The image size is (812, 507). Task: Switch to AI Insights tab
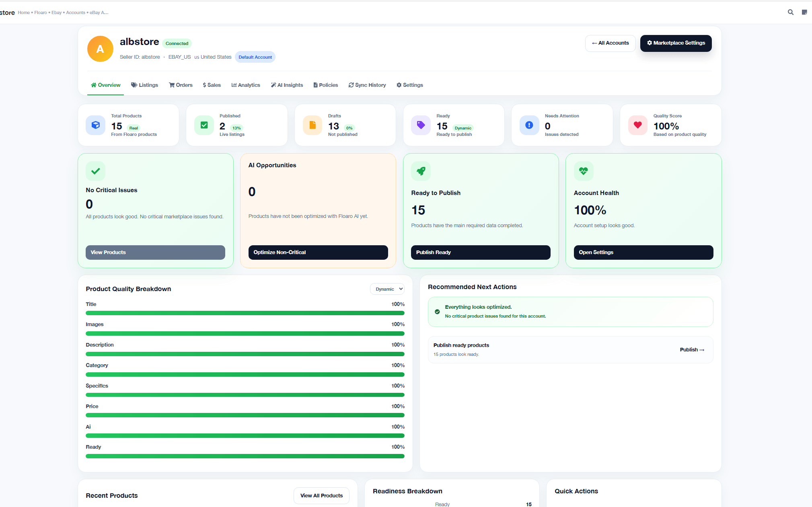click(287, 85)
